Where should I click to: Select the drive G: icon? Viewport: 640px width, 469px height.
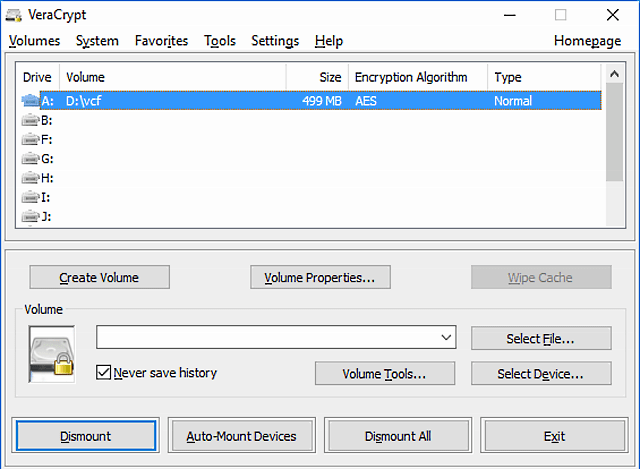[x=30, y=158]
